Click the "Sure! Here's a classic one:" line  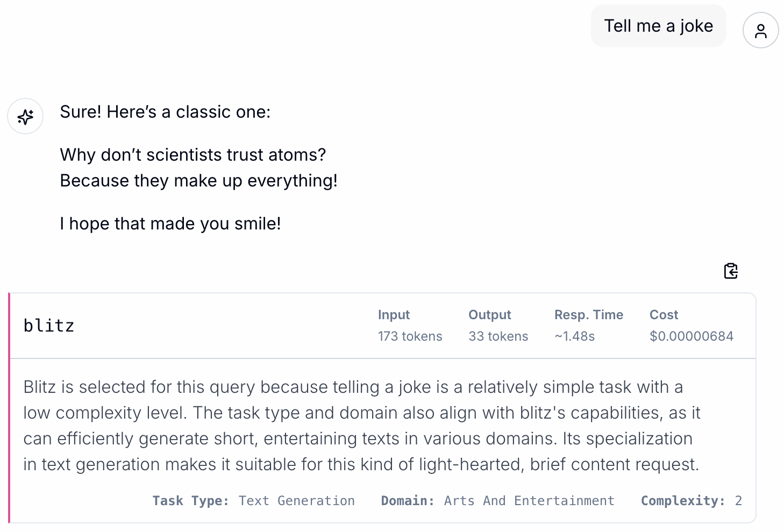point(165,112)
